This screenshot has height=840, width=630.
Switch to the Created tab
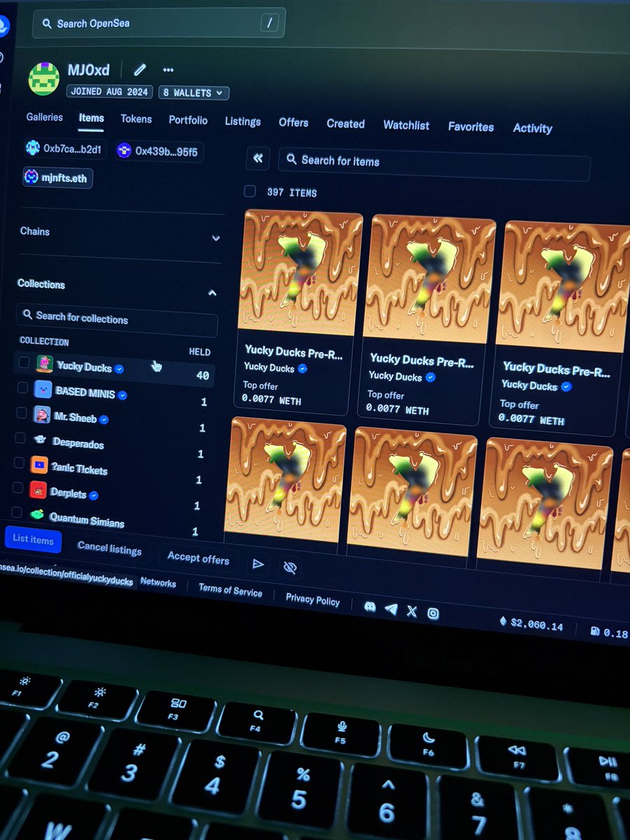click(x=345, y=124)
